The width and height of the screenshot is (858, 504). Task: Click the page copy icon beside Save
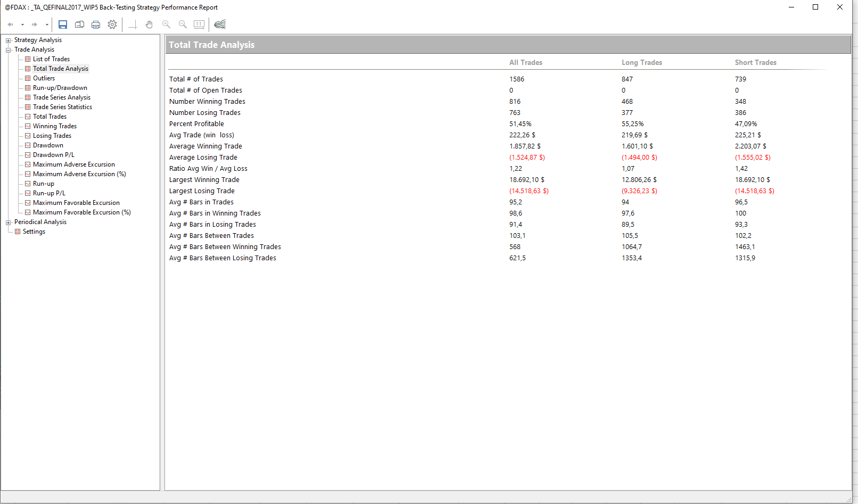[79, 24]
